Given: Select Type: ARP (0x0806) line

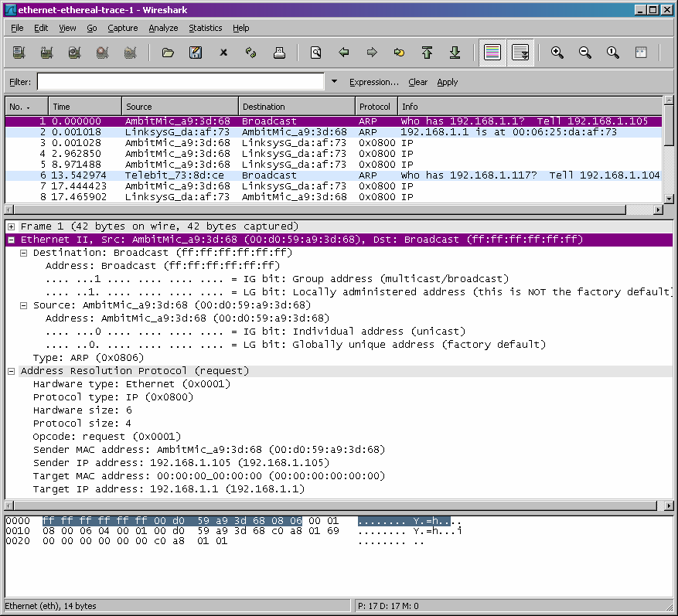Looking at the screenshot, I should point(88,358).
